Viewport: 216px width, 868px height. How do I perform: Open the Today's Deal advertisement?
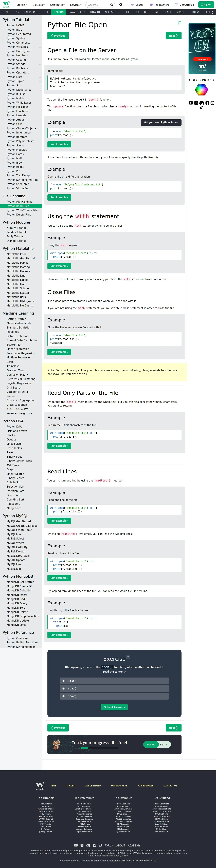click(202, 49)
